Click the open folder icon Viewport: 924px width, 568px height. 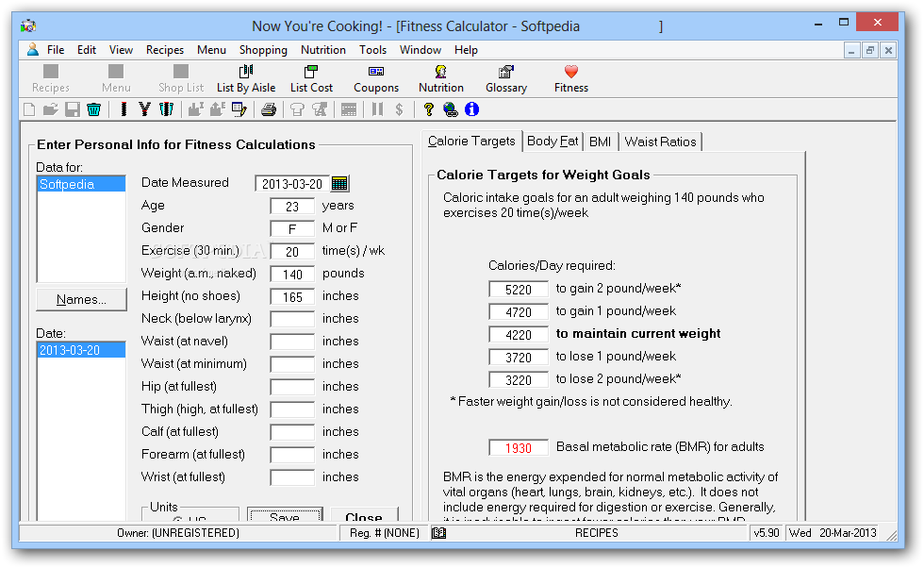tap(51, 109)
